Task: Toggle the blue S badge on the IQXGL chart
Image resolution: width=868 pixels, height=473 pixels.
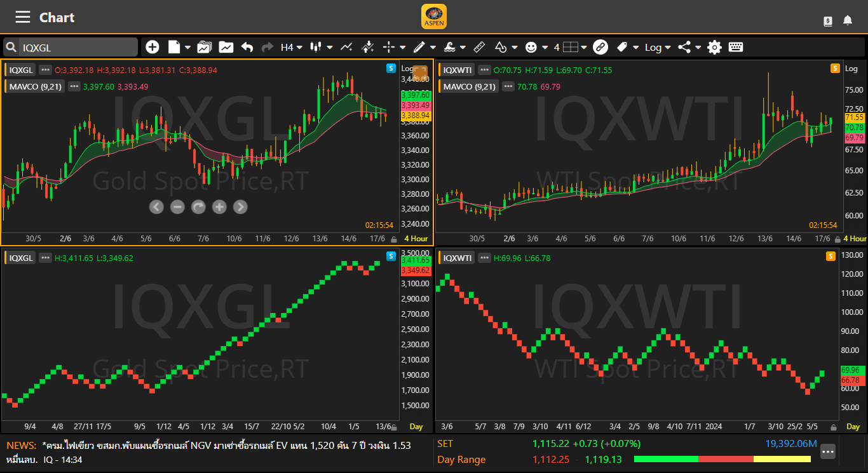Action: (x=391, y=69)
